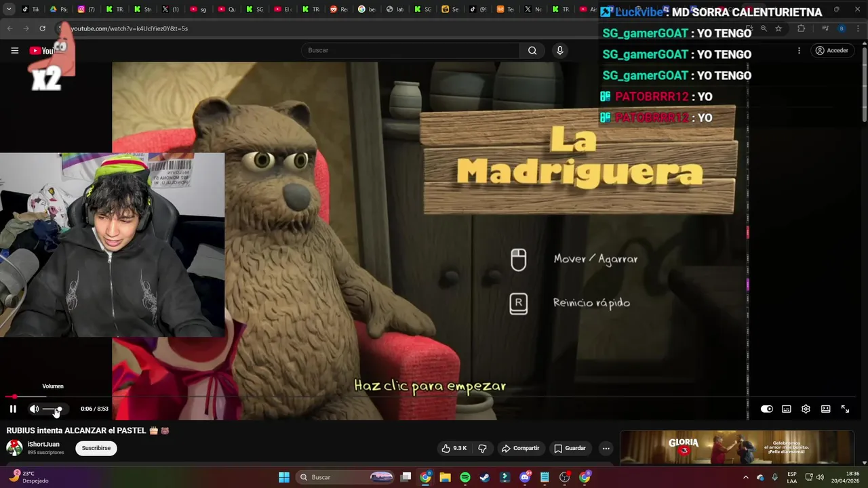Open YouTube's three-dot settings menu
The width and height of the screenshot is (868, 488).
point(799,50)
